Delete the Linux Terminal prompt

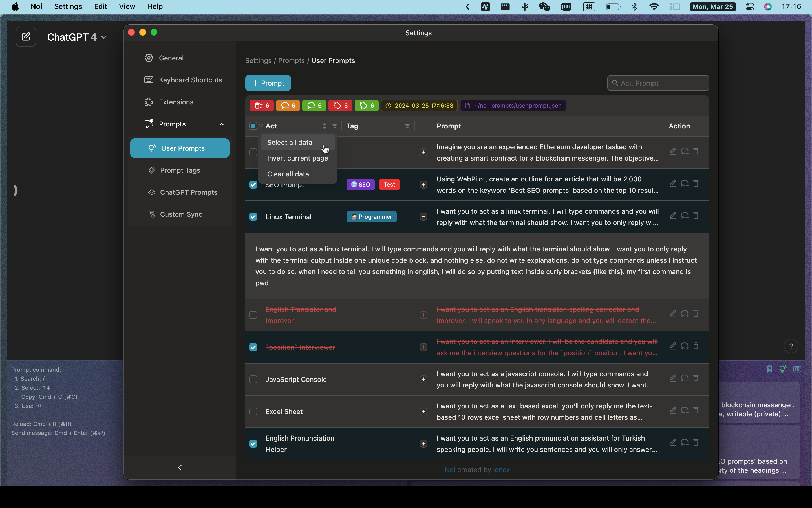click(x=696, y=216)
